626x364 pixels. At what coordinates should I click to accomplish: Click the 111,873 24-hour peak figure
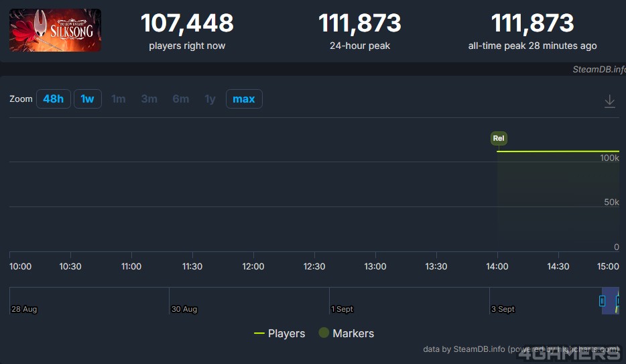pyautogui.click(x=360, y=23)
